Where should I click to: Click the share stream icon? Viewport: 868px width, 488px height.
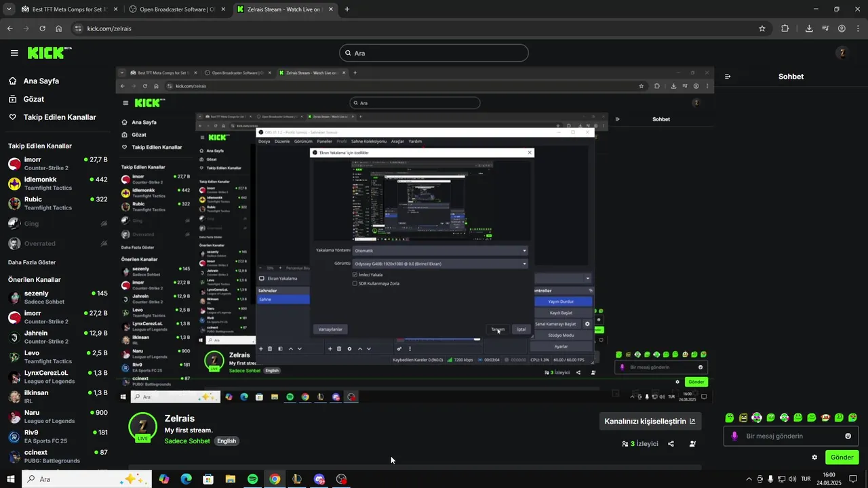(x=671, y=444)
